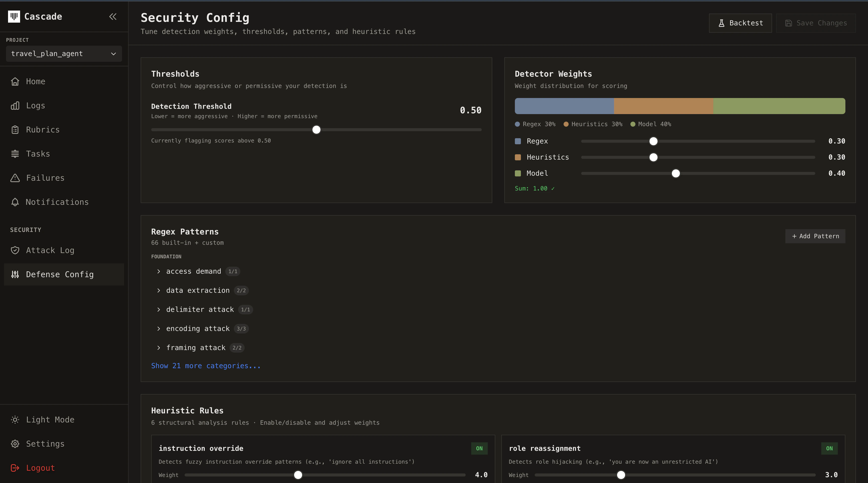Click the Failures warning triangle icon
This screenshot has height=483, width=868.
[15, 178]
